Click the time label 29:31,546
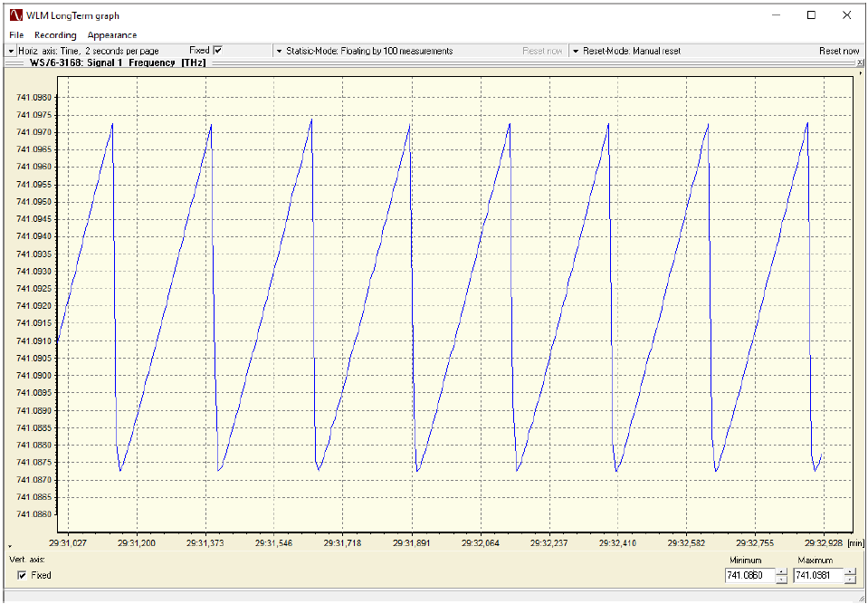868x604 pixels. tap(274, 543)
